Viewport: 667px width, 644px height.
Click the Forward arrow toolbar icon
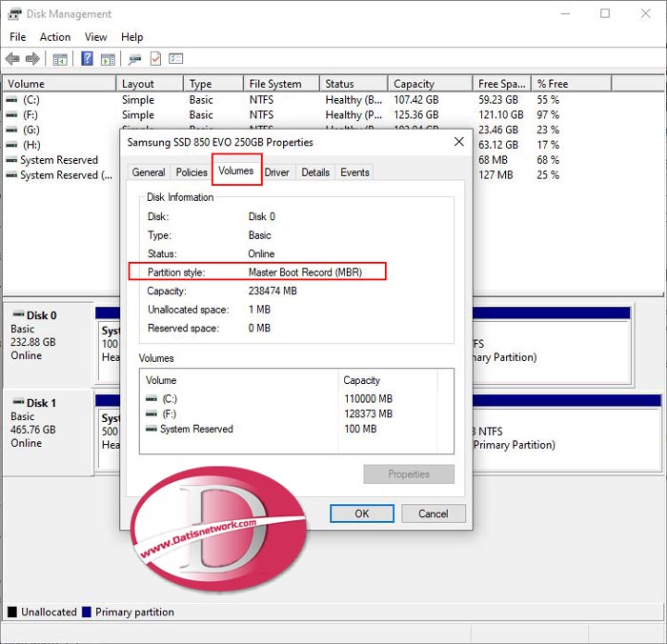tap(32, 59)
